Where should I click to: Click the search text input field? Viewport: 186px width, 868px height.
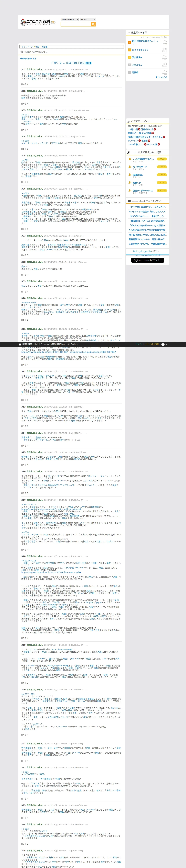click(x=76, y=24)
